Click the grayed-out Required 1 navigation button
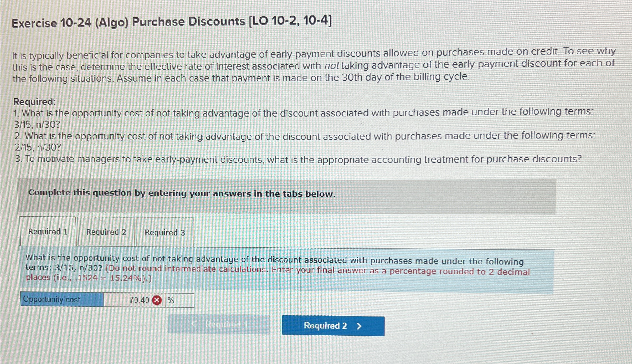Image resolution: width=632 pixels, height=364 pixels. [x=225, y=326]
